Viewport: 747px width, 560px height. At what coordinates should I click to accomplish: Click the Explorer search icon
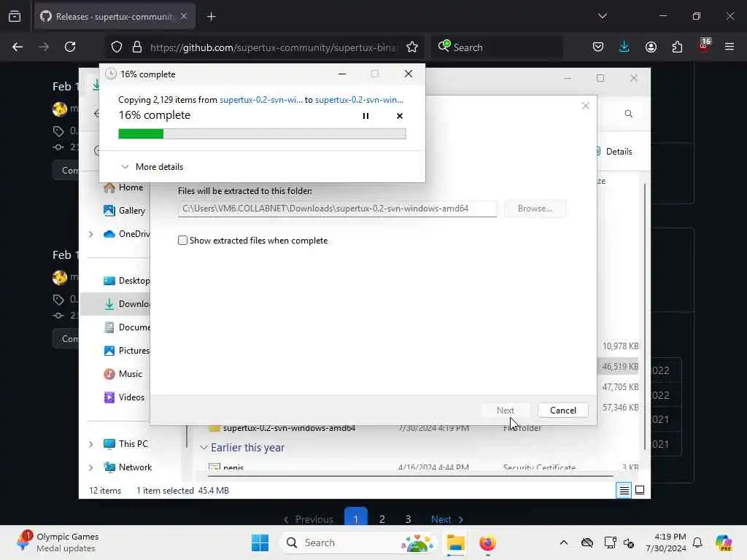(628, 114)
